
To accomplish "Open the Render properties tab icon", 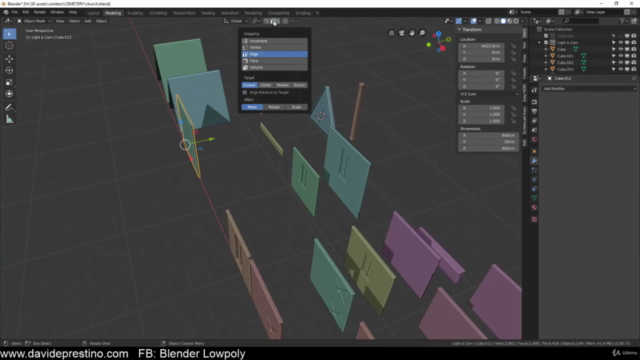I will (x=534, y=102).
